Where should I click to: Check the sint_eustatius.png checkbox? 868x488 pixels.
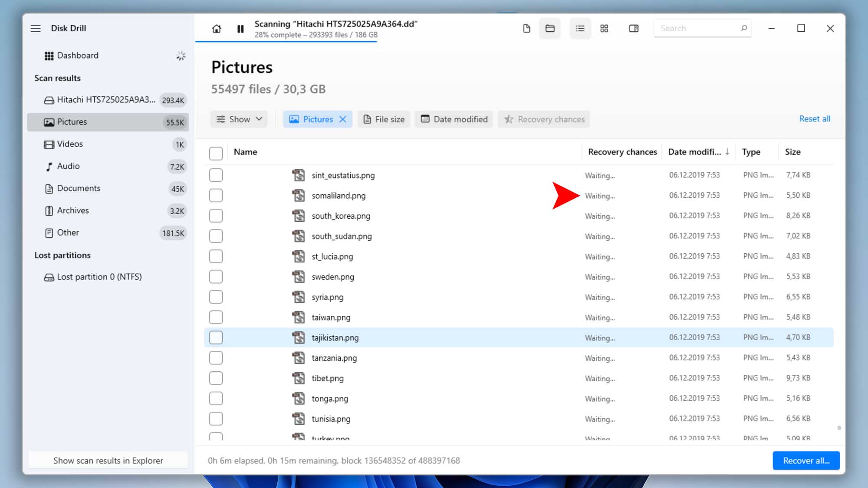point(216,175)
